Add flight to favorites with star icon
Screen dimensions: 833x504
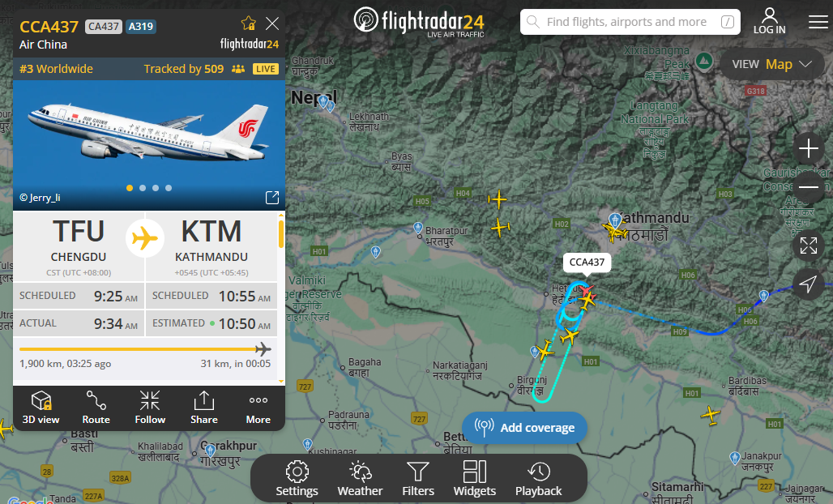click(x=248, y=23)
